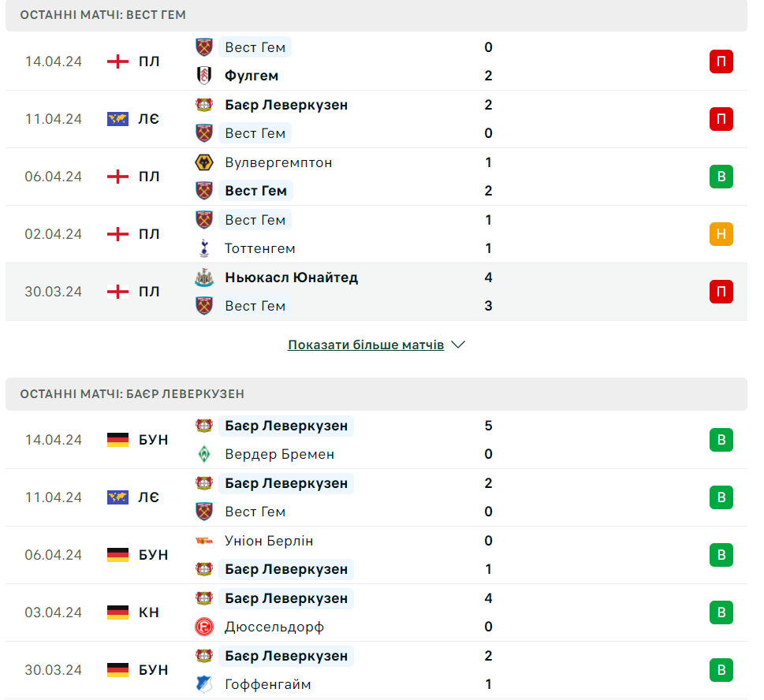Image resolution: width=764 pixels, height=700 pixels.
Task: Click the Hoffenheim club crest icon
Action: point(204,684)
